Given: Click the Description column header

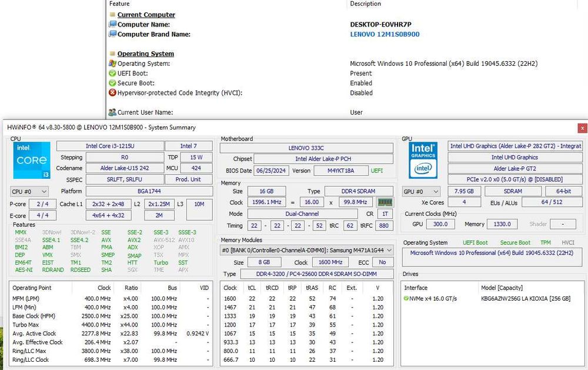Looking at the screenshot, I should [366, 4].
